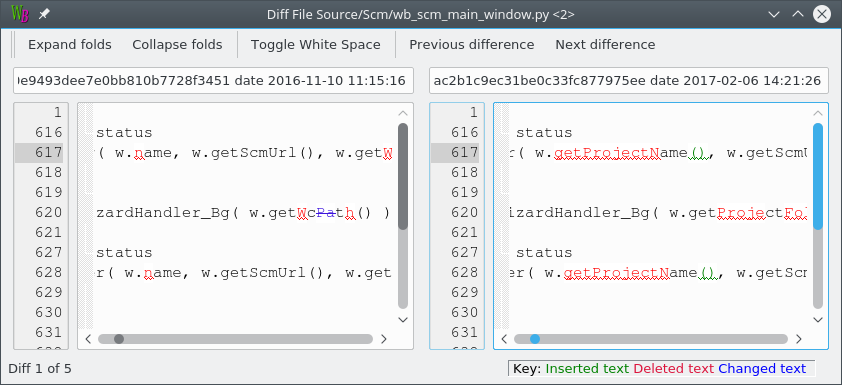Click right pane horizontal scroll left arrow

[x=504, y=339]
